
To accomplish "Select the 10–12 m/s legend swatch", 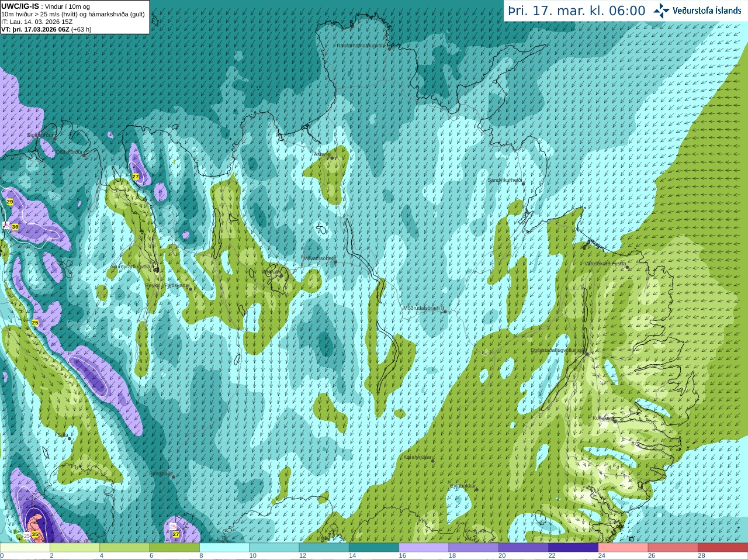I will pos(274,548).
